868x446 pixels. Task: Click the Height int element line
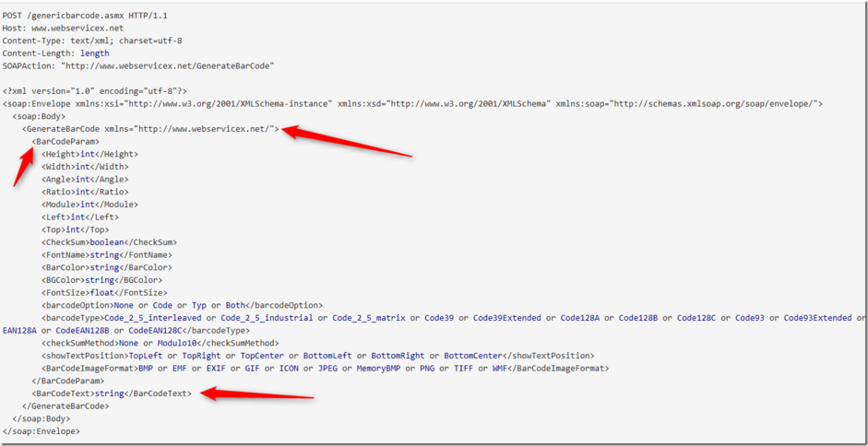pos(89,154)
